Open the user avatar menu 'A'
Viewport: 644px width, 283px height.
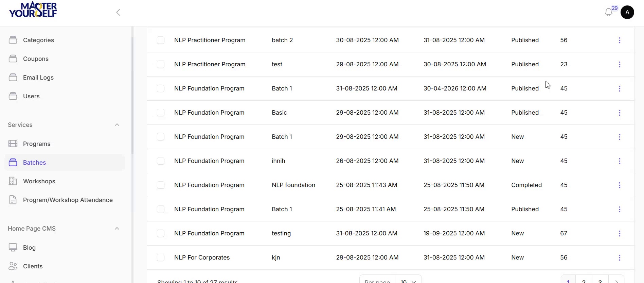[x=627, y=12]
